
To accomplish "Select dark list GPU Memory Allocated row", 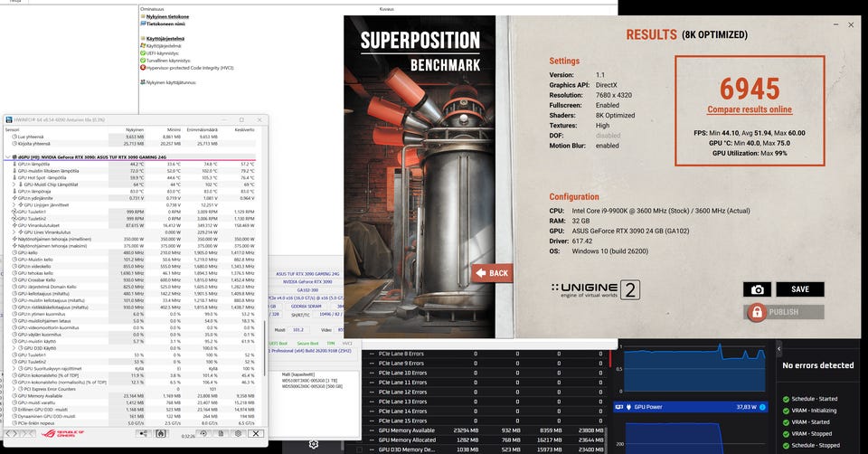I will 486,440.
